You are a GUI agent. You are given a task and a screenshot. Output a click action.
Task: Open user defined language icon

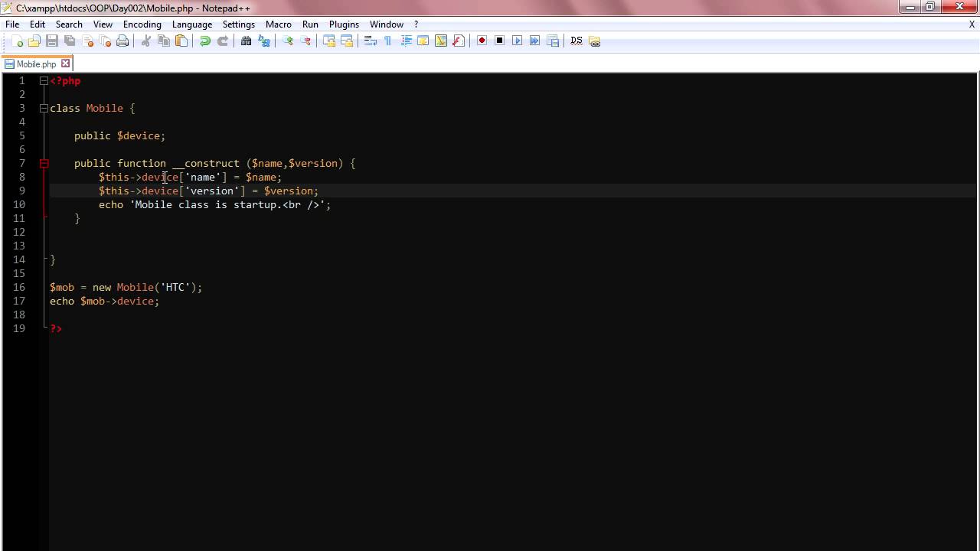(423, 41)
